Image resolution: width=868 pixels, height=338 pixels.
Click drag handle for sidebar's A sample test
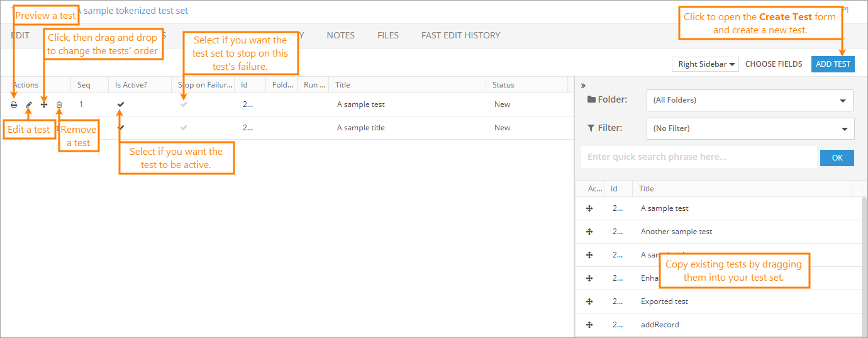coord(589,208)
